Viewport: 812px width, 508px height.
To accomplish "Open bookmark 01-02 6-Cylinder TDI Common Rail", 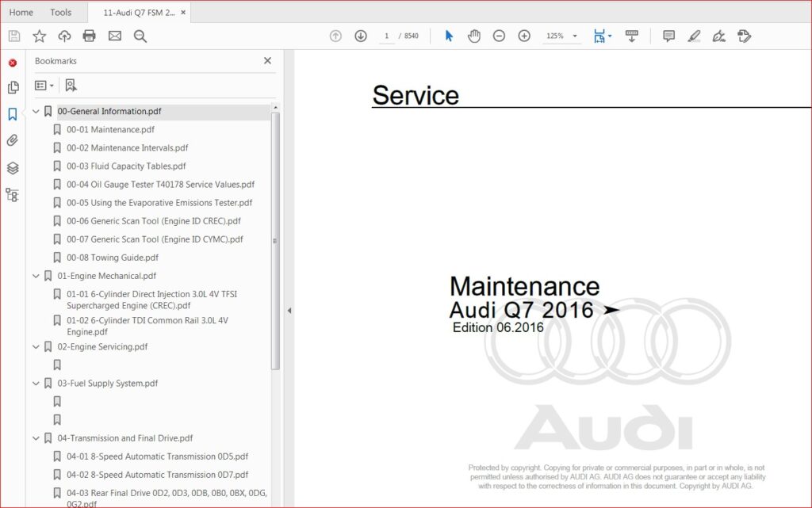I will click(147, 326).
